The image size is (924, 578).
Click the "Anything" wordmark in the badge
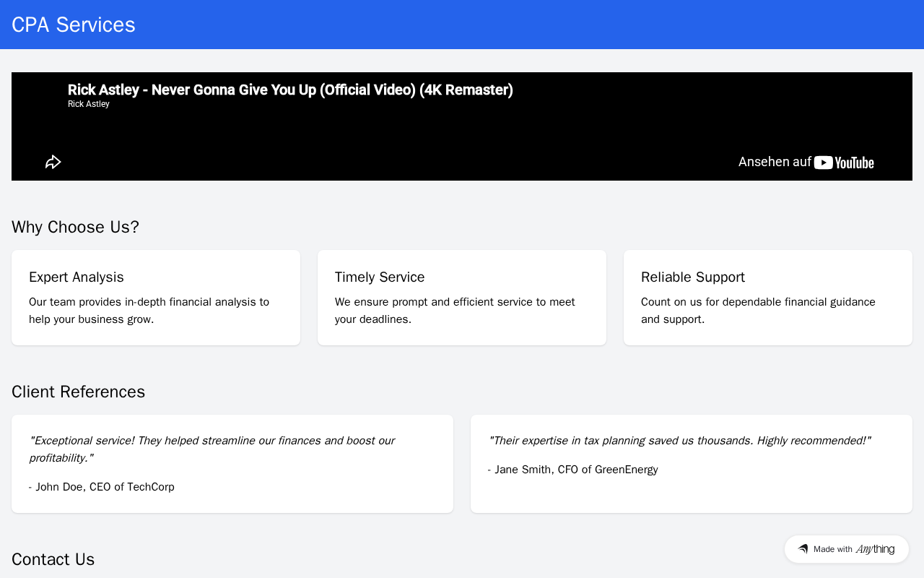pyautogui.click(x=875, y=549)
